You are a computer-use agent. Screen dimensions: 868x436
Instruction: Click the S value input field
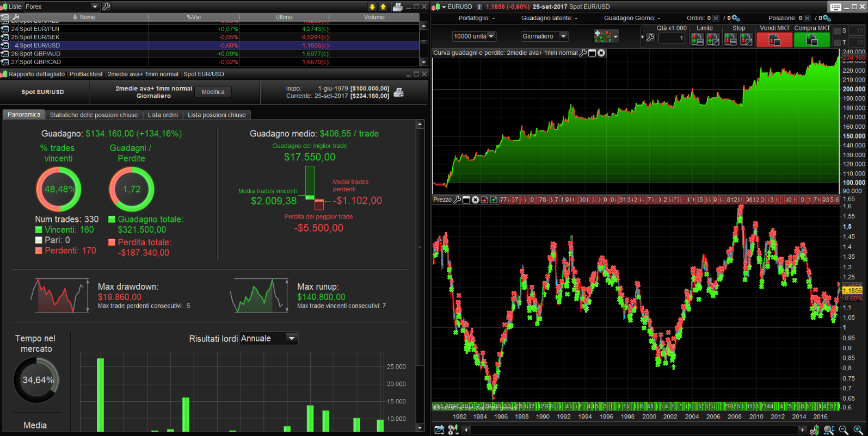(856, 30)
